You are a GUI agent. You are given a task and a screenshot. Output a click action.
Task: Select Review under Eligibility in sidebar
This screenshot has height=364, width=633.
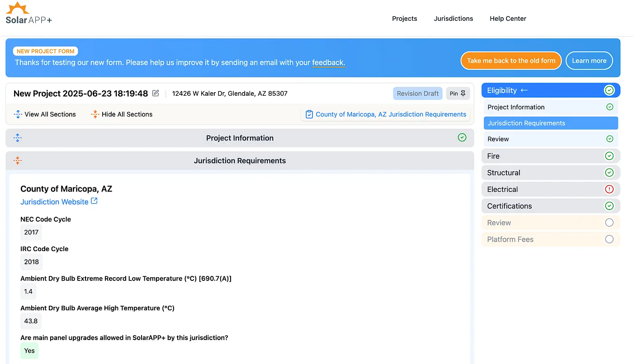point(551,139)
